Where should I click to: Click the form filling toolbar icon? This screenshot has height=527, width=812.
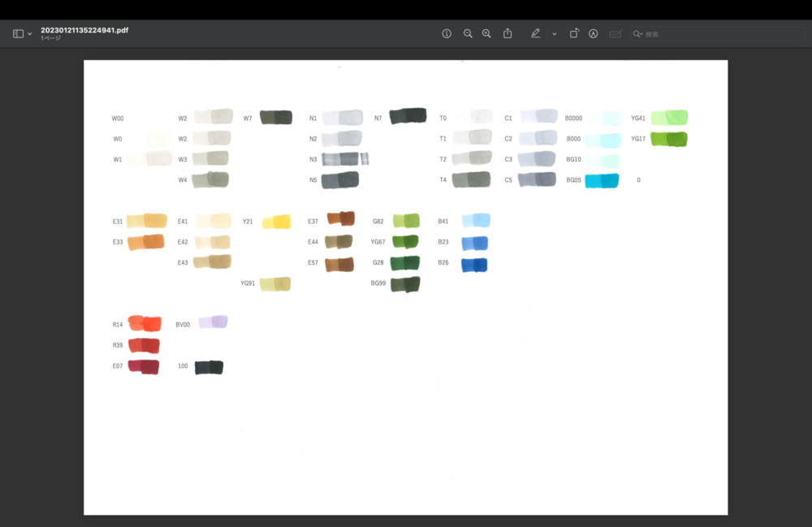point(615,33)
